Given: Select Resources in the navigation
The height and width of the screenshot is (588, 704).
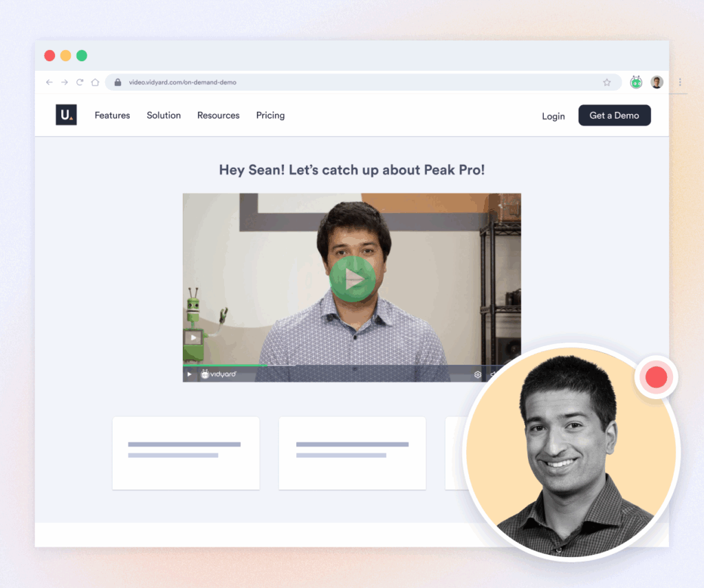Looking at the screenshot, I should [x=218, y=115].
